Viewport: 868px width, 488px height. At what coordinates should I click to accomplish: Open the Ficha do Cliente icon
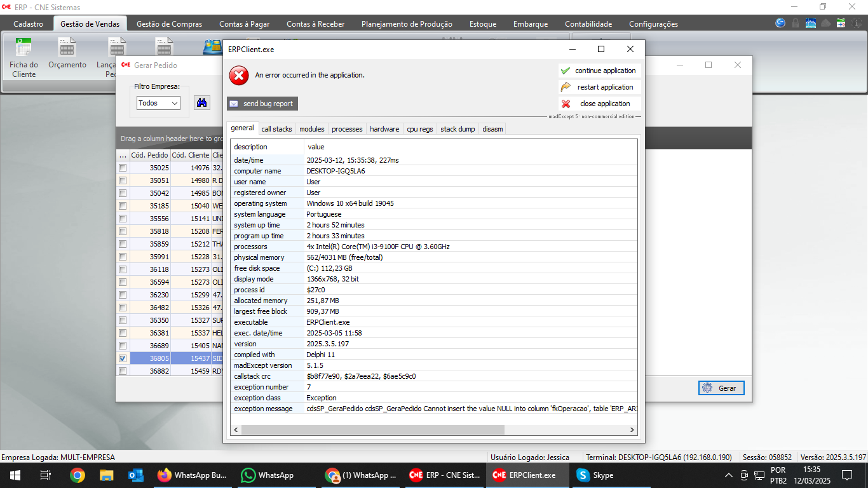click(24, 57)
